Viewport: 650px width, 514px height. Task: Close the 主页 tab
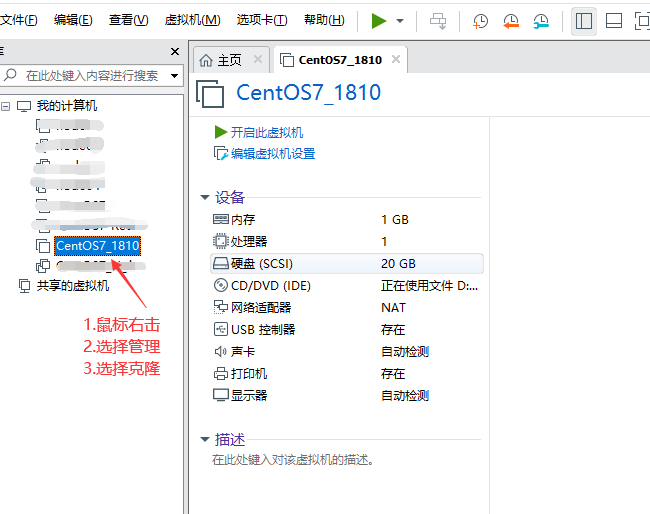(258, 59)
